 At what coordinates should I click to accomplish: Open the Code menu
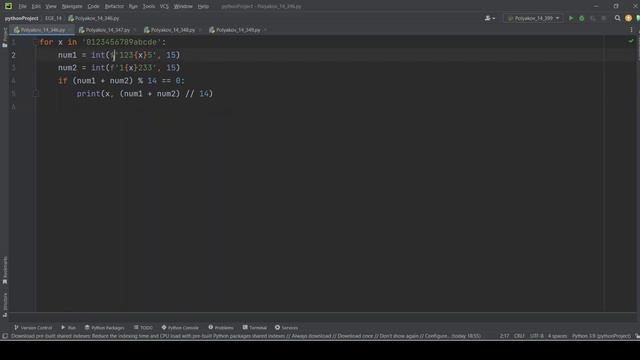[x=93, y=6]
